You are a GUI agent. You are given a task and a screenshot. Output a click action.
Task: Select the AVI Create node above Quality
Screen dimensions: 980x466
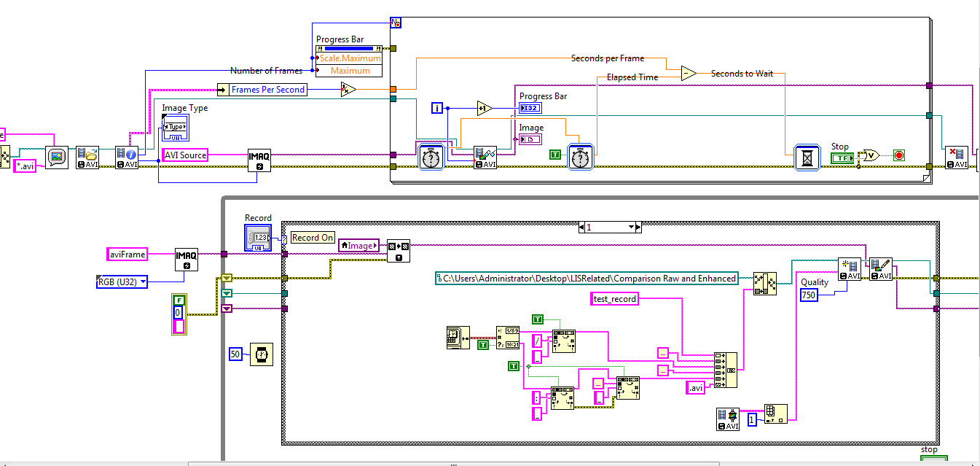[849, 269]
